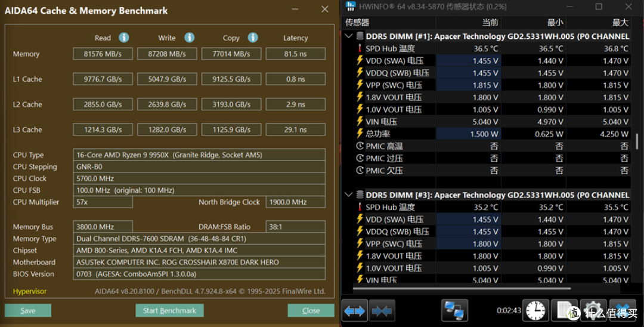Click the Read info icon
Screen dimensions: 644x327
pyautogui.click(x=123, y=38)
